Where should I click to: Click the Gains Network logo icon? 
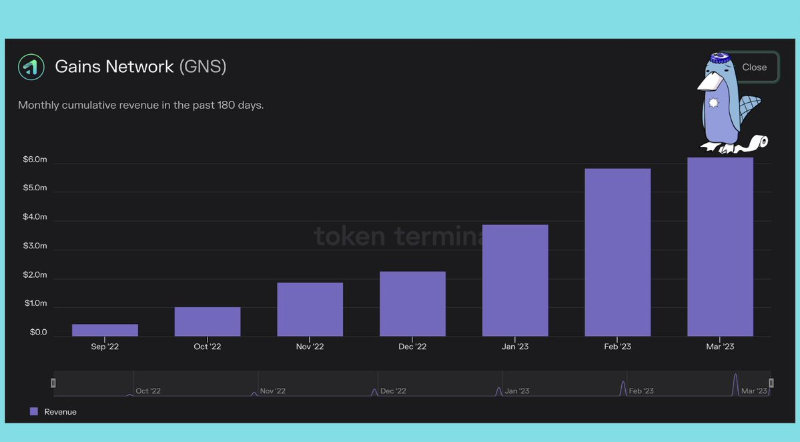tap(31, 67)
